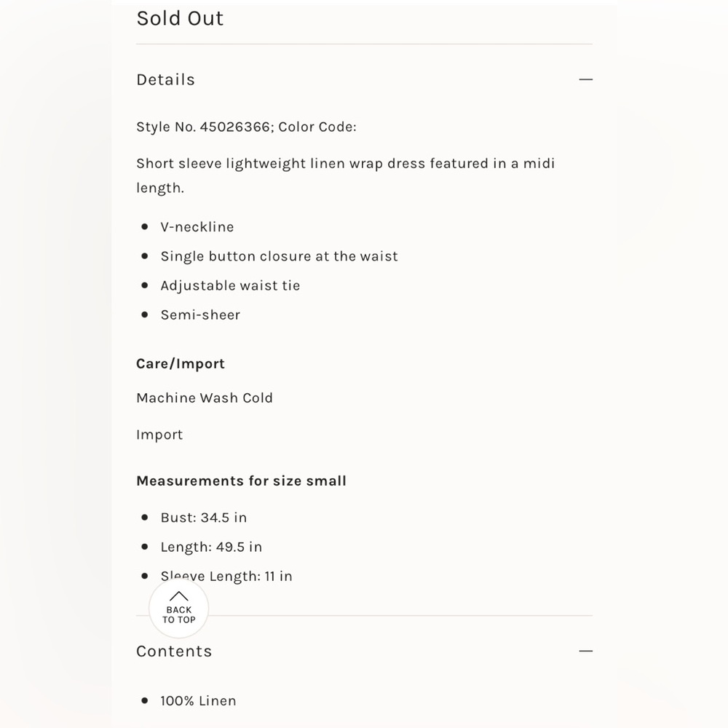Click the Care/Import heading

(180, 363)
